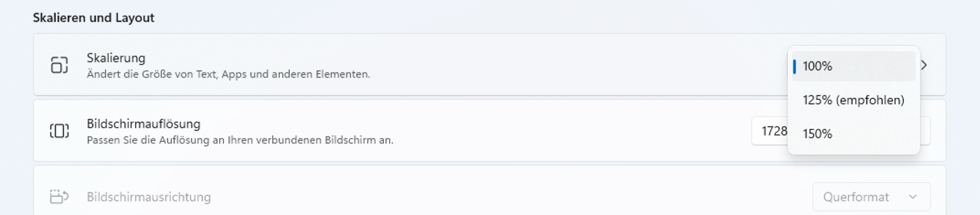Click the "Skalieren und Layout" section heading
Image resolution: width=980 pixels, height=215 pixels.
tap(94, 18)
